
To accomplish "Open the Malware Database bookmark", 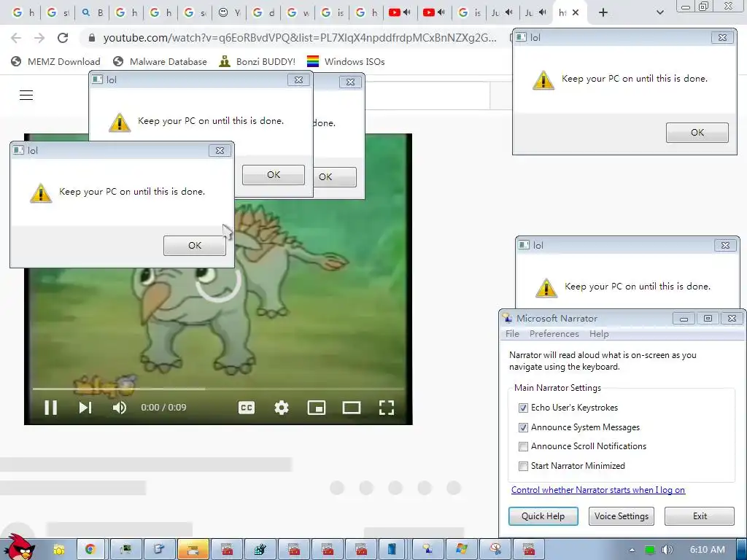I will tap(160, 61).
